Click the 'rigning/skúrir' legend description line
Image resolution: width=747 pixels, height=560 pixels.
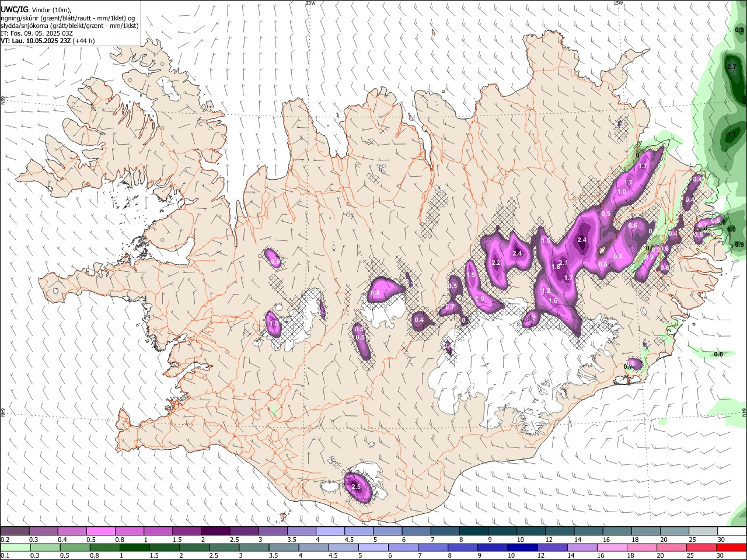68,18
